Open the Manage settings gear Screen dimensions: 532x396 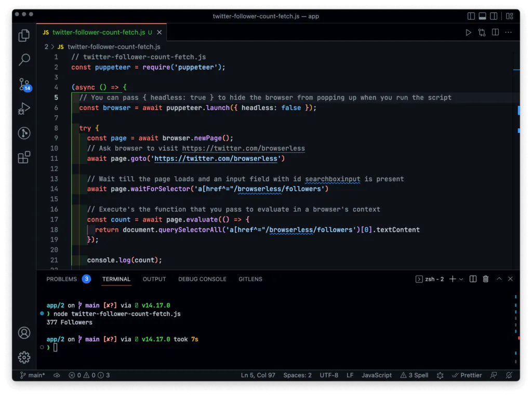click(24, 358)
